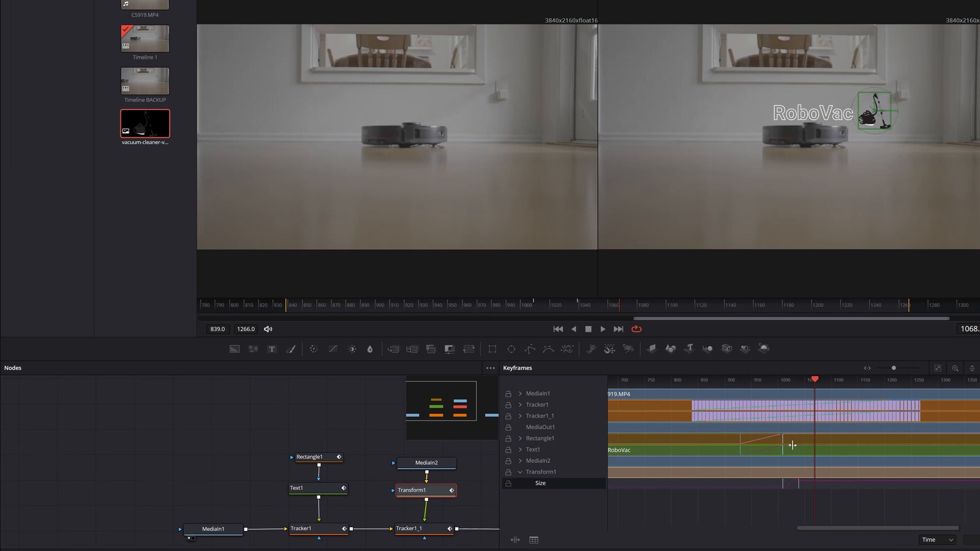Screen dimensions: 980x551
Task: Open the Nodes panel options menu
Action: click(x=491, y=368)
